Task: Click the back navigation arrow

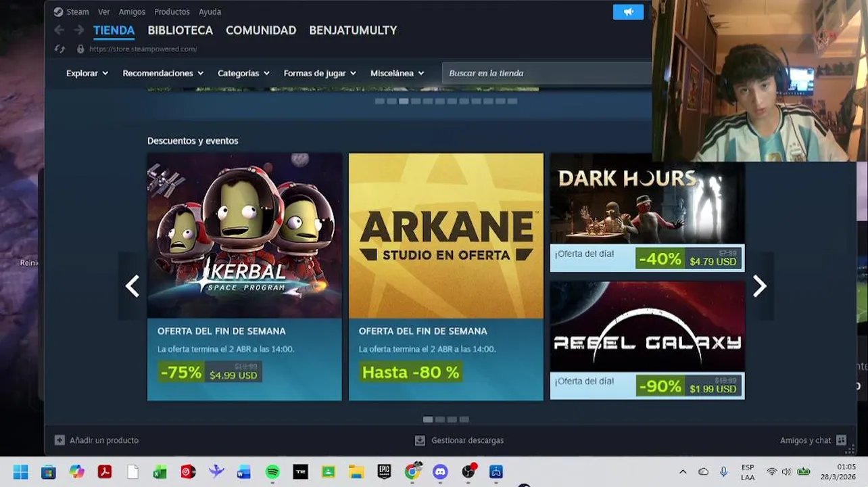Action: pos(59,30)
